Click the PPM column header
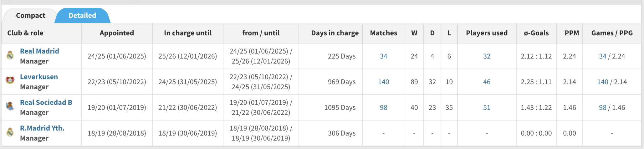Screen dimensions: 644x149 pyautogui.click(x=571, y=33)
